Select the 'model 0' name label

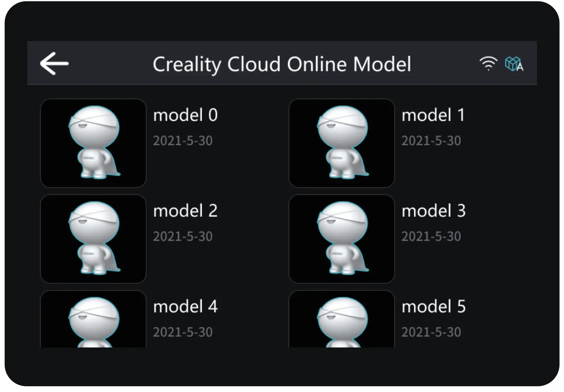coord(186,115)
